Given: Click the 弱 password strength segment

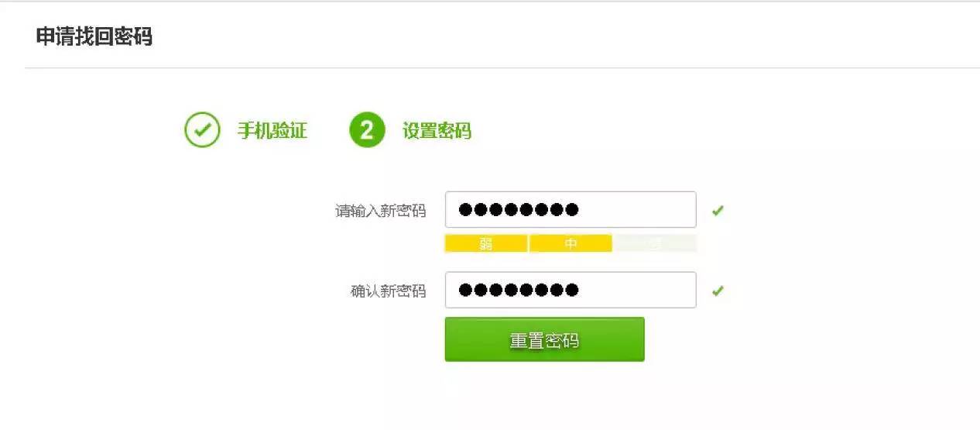Looking at the screenshot, I should pyautogui.click(x=486, y=244).
